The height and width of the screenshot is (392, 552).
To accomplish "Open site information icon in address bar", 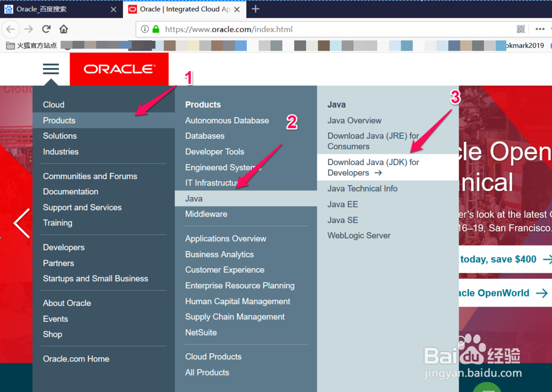I will 145,29.
